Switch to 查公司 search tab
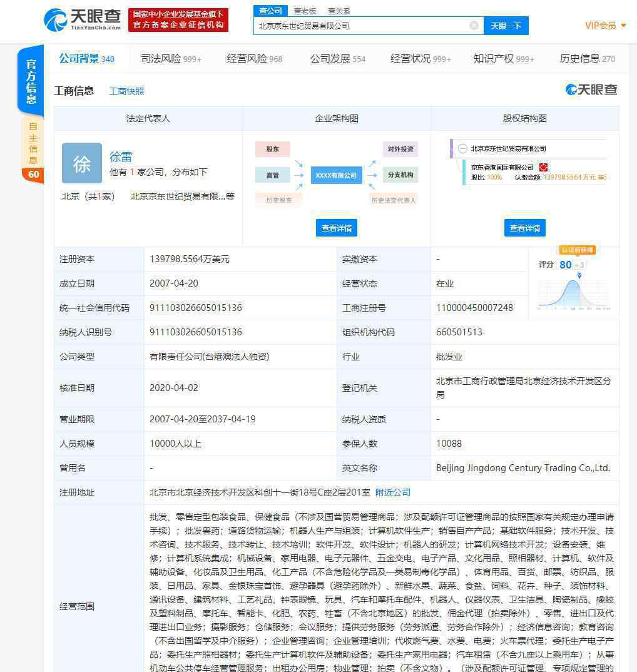This screenshot has height=672, width=637. [270, 11]
